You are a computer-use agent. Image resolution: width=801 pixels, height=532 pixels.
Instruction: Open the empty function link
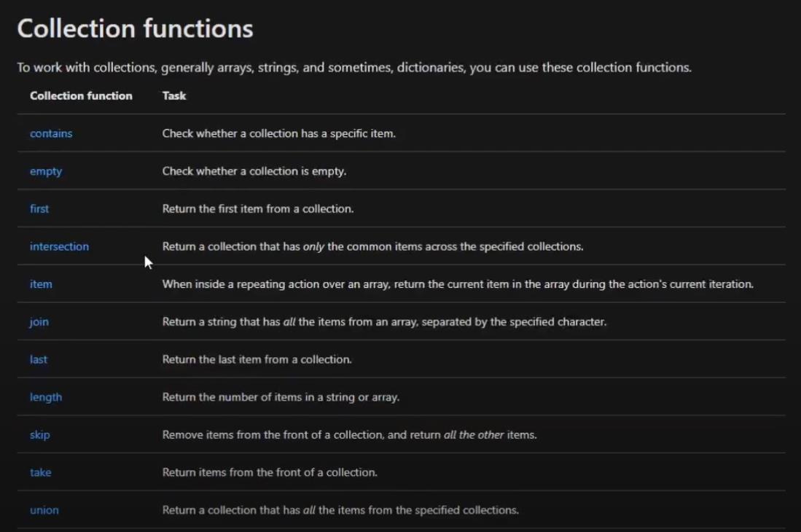(46, 171)
